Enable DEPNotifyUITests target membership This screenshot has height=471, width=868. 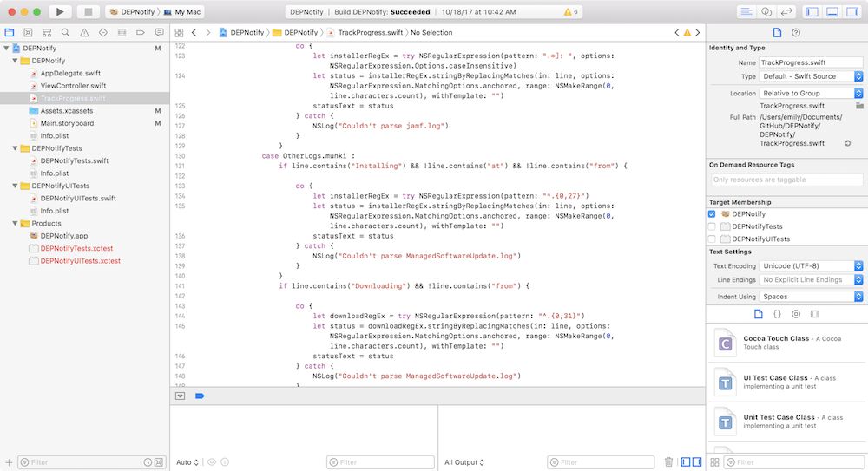(x=713, y=239)
